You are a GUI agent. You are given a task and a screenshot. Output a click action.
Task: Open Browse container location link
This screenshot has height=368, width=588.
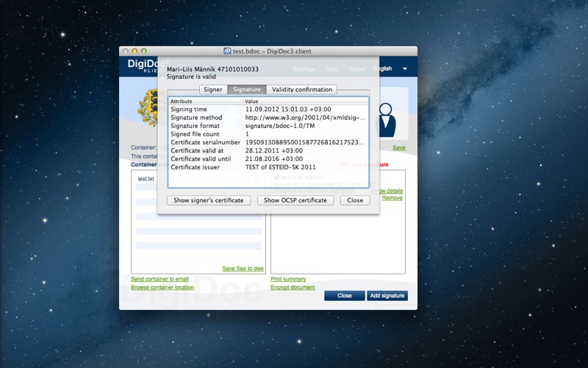162,287
